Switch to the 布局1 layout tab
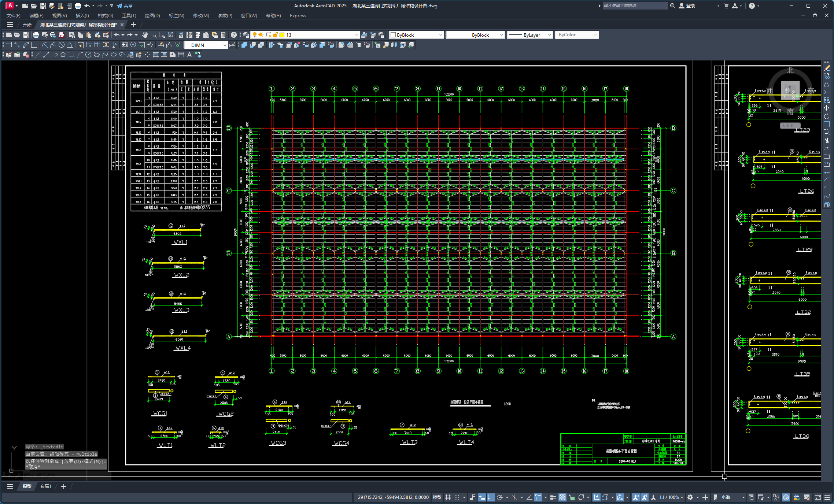This screenshot has width=834, height=504. click(46, 486)
